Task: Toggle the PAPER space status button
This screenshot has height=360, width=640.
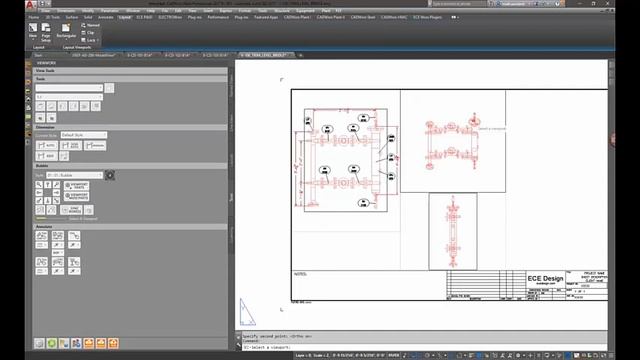Action: [x=393, y=356]
